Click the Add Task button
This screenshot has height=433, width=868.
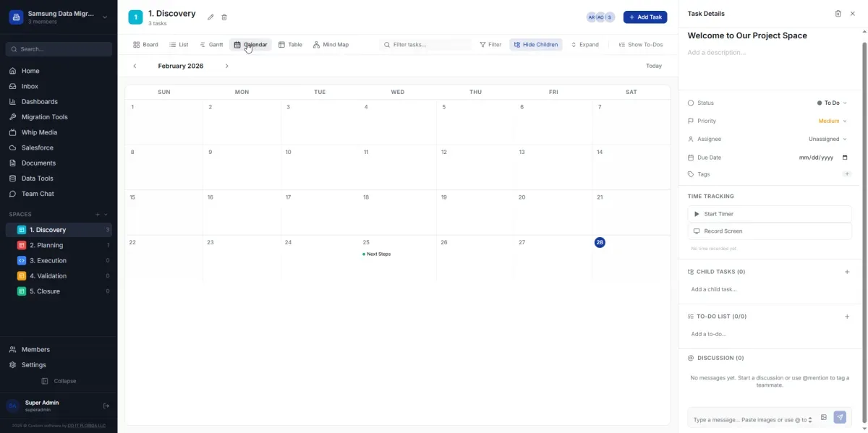[644, 17]
